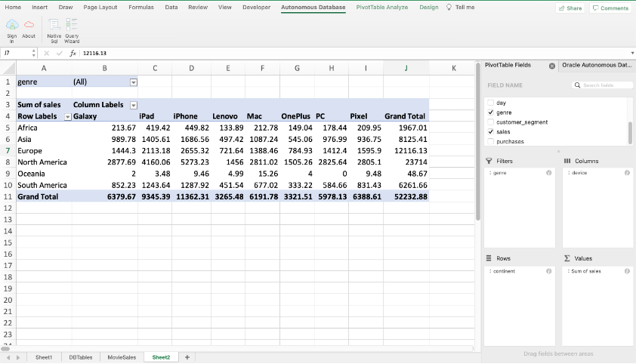636x364 pixels.
Task: Select the continent field in Rows area
Action: tap(519, 271)
